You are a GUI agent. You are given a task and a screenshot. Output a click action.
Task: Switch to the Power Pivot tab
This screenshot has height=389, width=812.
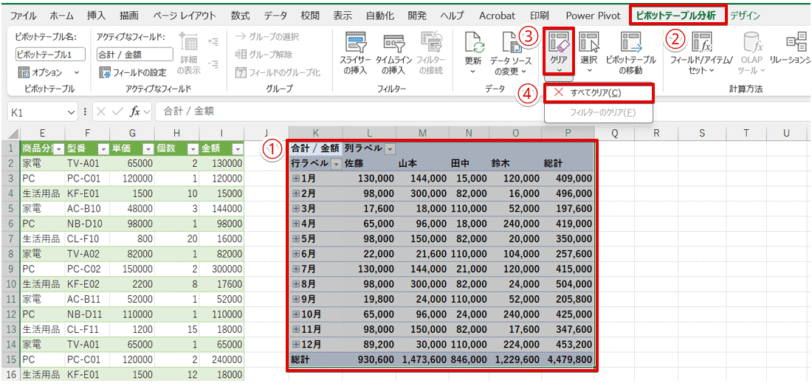pos(592,16)
